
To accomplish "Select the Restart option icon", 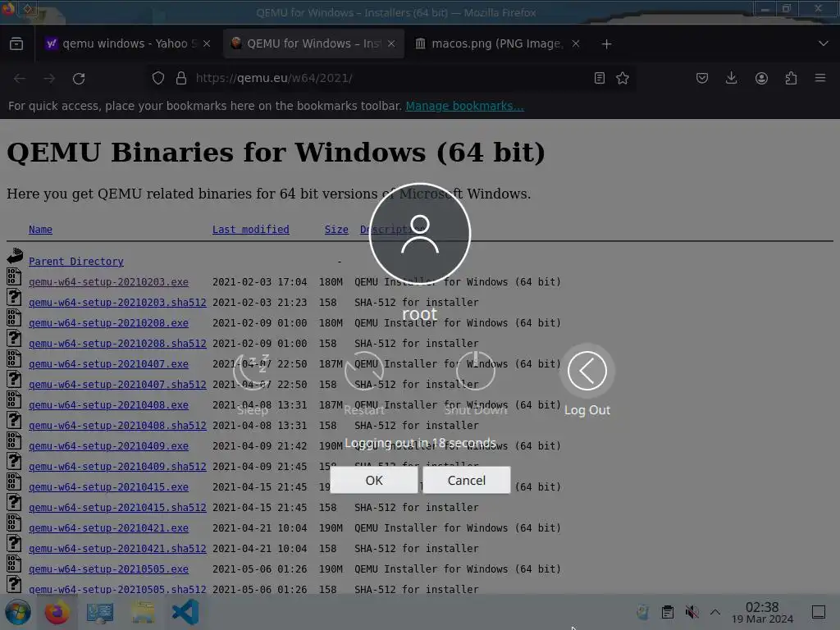I will [x=364, y=371].
